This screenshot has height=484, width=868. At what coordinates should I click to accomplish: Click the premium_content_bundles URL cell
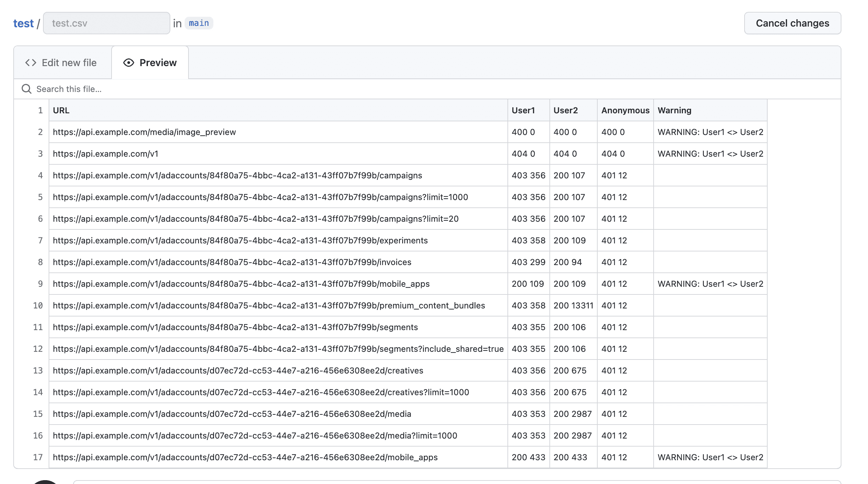278,305
